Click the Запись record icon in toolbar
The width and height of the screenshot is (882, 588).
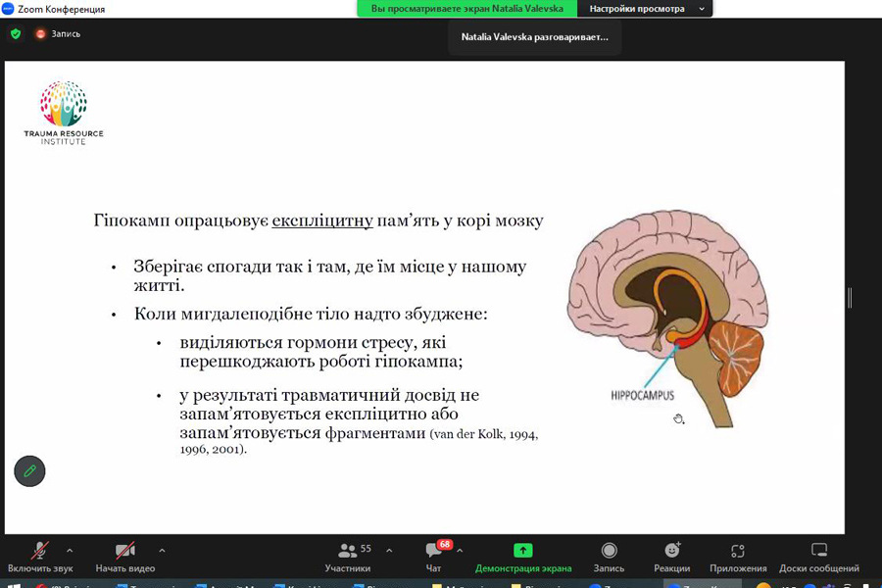coord(609,557)
